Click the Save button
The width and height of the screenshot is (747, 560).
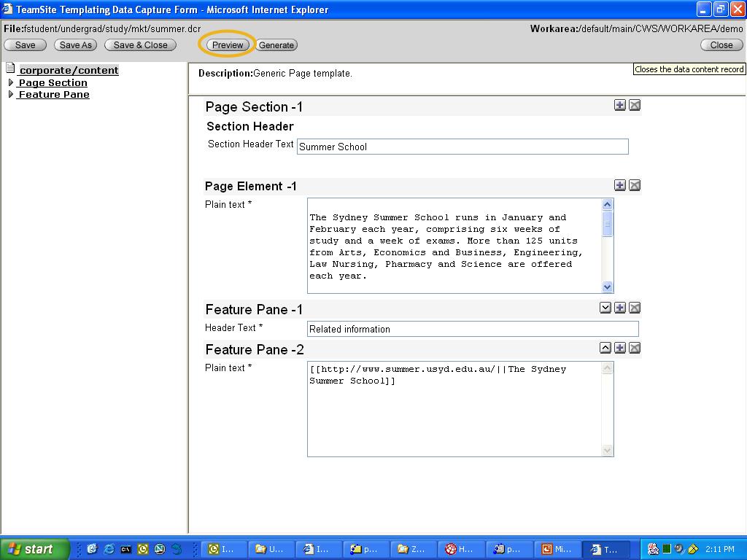point(26,45)
